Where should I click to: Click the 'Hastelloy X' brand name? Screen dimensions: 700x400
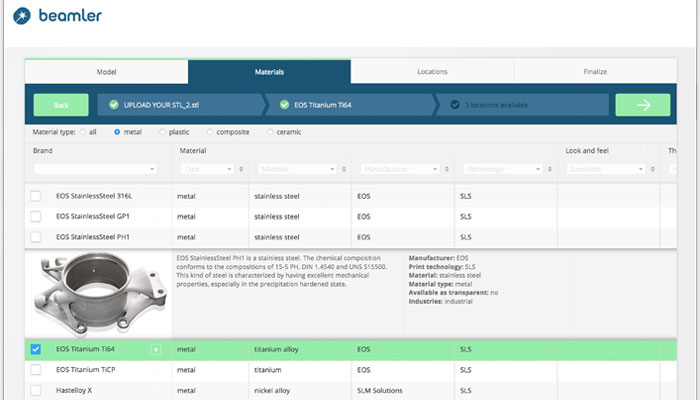click(74, 390)
